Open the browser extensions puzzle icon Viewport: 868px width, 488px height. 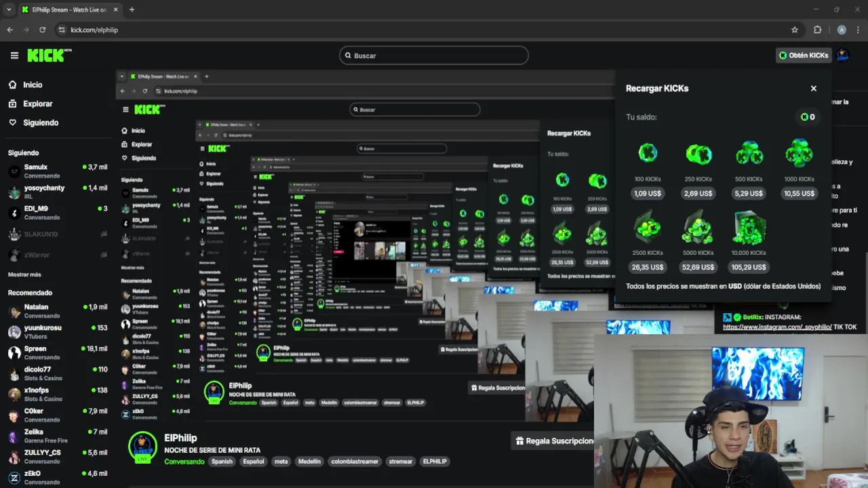pos(817,30)
